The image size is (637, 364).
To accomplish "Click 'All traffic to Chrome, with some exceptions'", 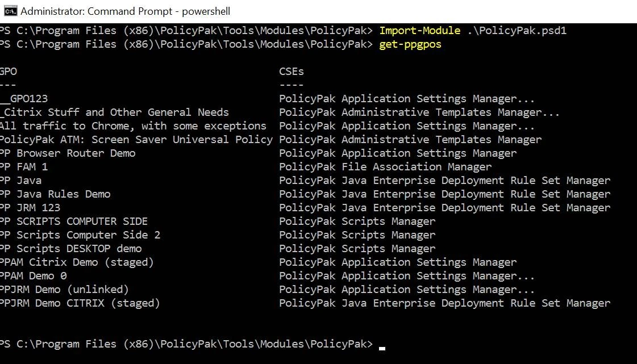I will (x=133, y=126).
